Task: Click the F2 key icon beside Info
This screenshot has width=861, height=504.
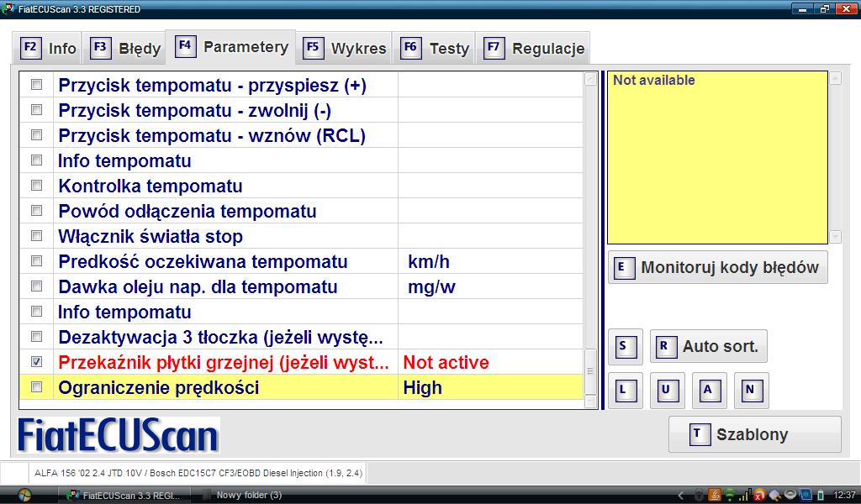Action: tap(30, 48)
